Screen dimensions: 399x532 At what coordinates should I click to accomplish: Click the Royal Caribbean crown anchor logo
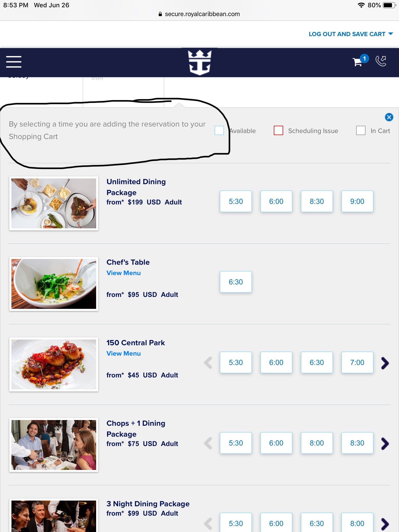[199, 63]
